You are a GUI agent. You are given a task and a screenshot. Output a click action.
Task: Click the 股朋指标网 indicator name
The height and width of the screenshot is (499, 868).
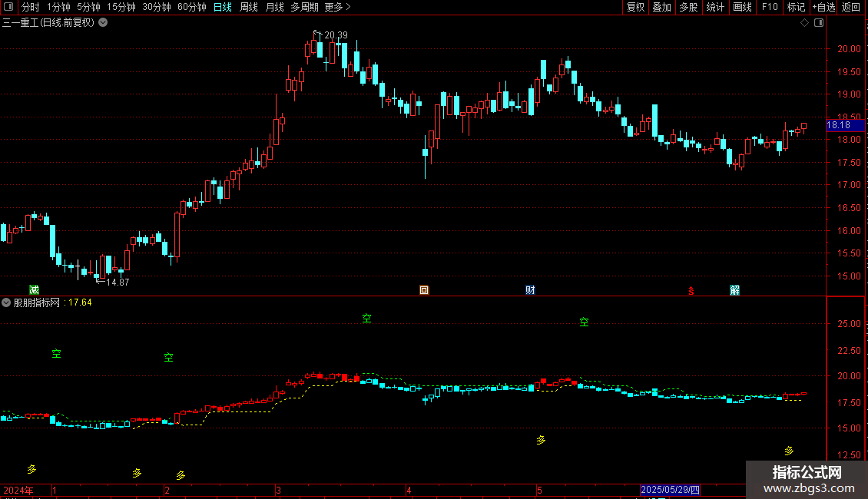pyautogui.click(x=37, y=302)
